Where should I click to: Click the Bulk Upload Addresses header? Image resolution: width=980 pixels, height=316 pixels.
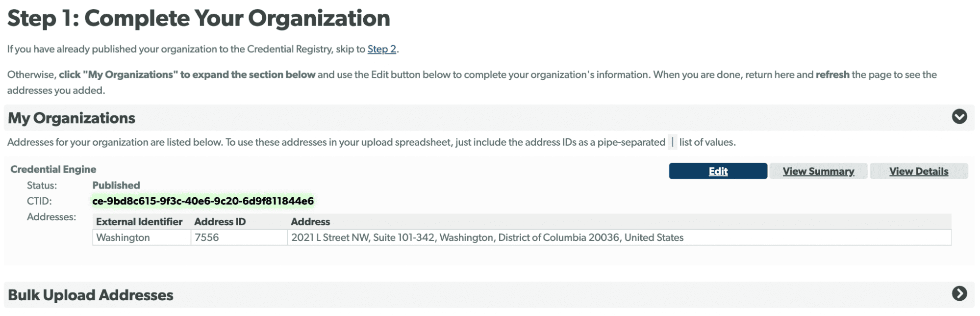(89, 295)
